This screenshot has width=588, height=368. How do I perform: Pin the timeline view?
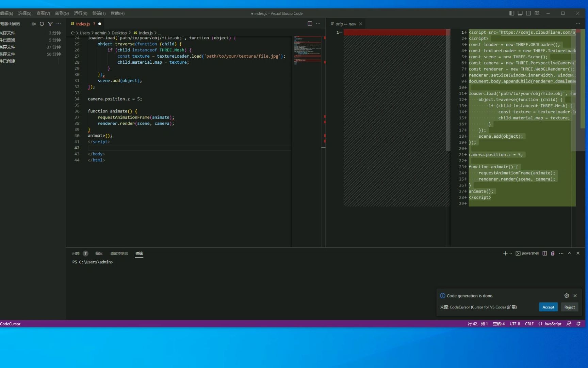[33, 24]
